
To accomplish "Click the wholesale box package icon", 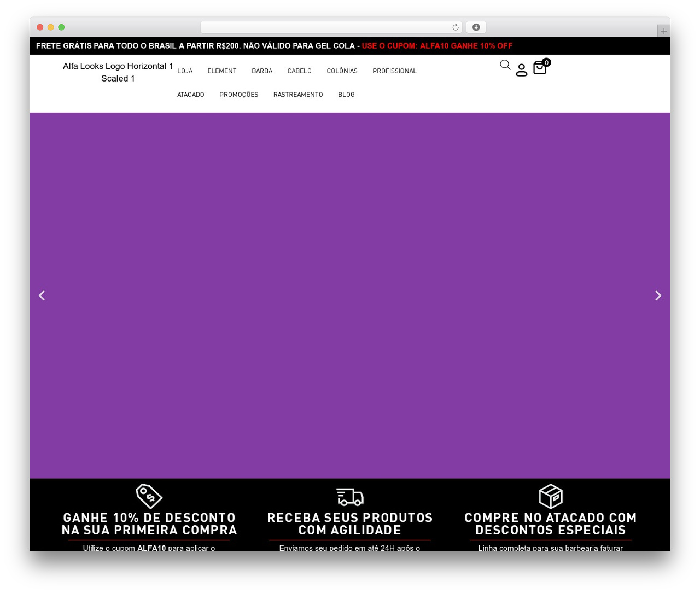I will point(551,496).
